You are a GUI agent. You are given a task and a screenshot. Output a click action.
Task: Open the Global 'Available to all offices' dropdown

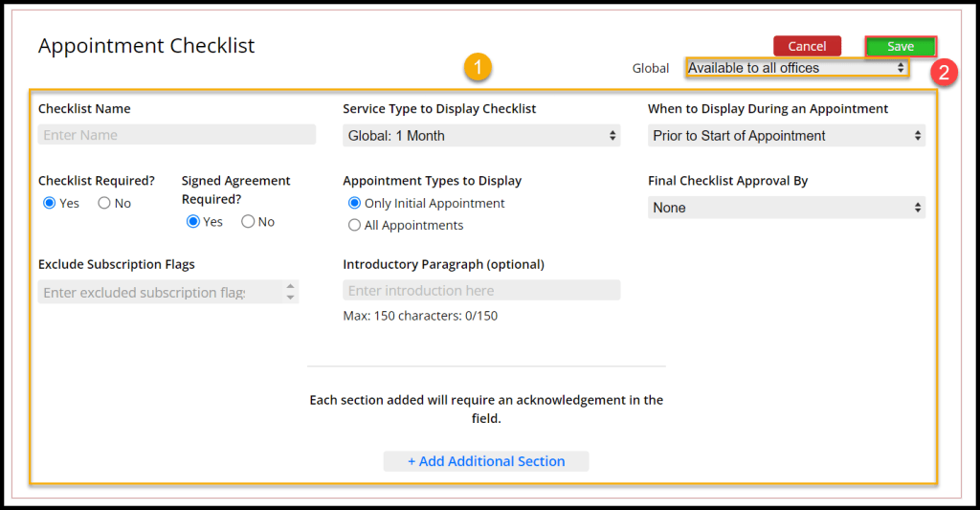[796, 68]
